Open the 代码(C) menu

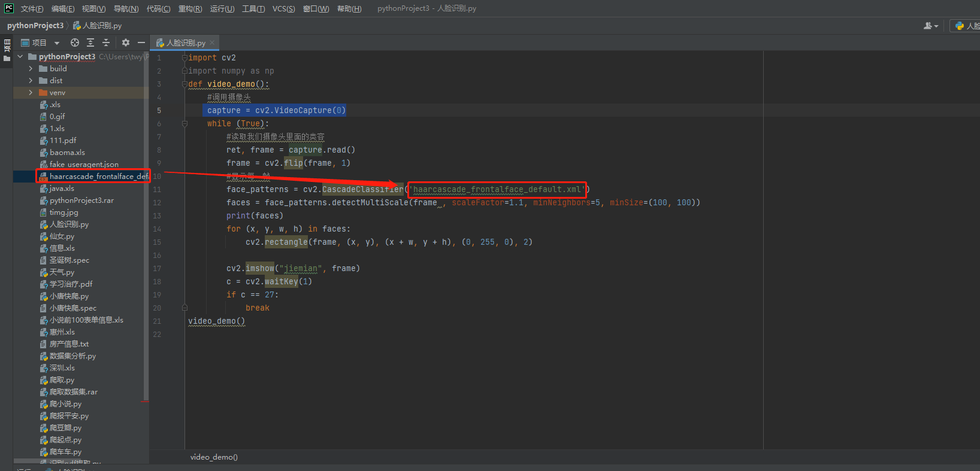point(158,8)
